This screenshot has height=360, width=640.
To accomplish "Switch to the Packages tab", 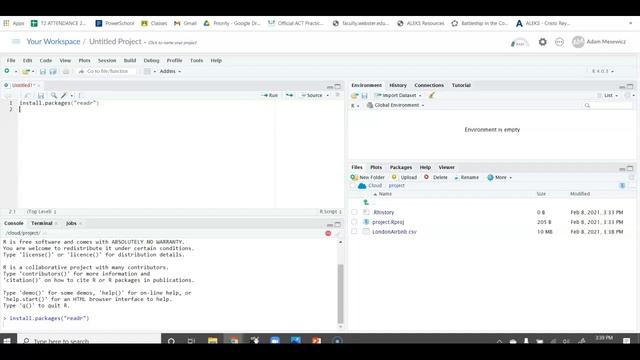I will pos(401,167).
